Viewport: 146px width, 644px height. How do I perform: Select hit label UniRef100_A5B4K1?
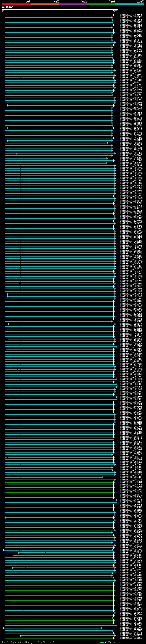tap(131, 22)
